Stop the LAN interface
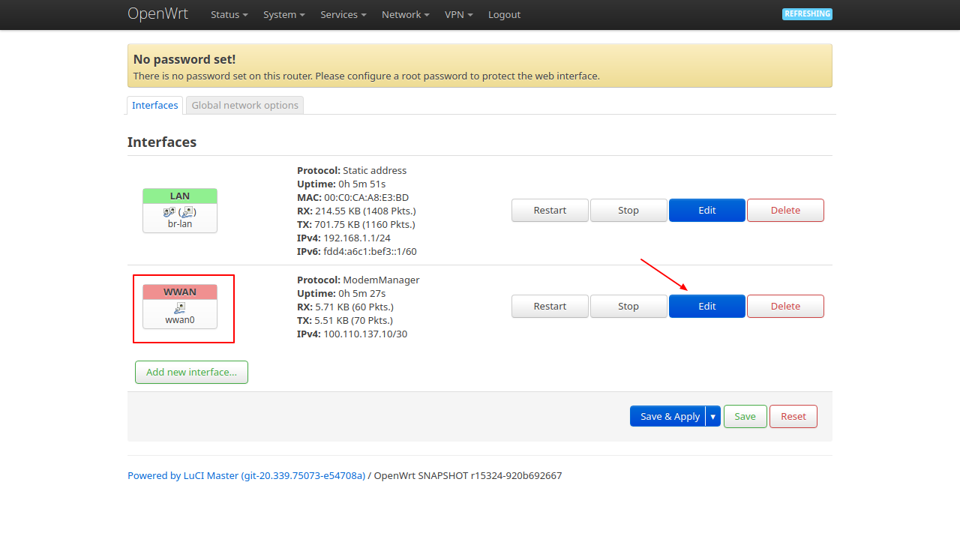This screenshot has height=560, width=960. tap(628, 211)
